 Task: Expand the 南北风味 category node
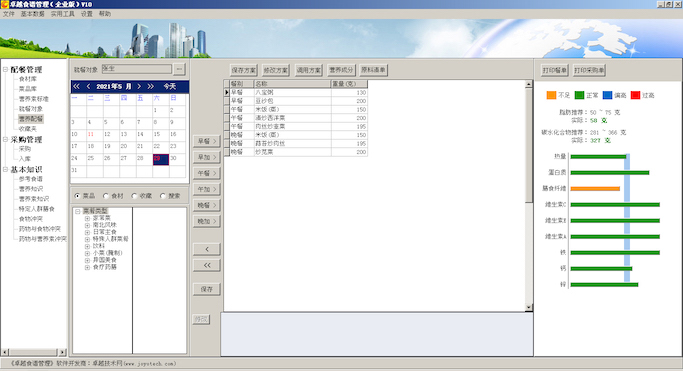(87, 225)
